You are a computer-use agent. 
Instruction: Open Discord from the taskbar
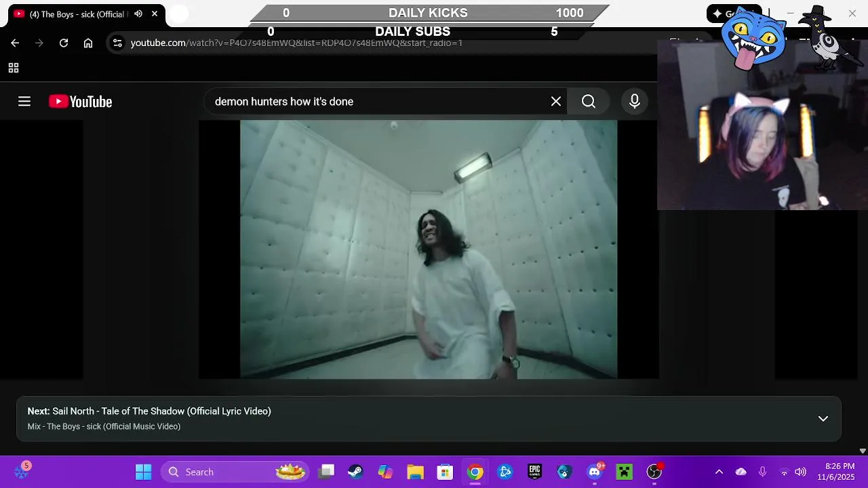(x=595, y=472)
